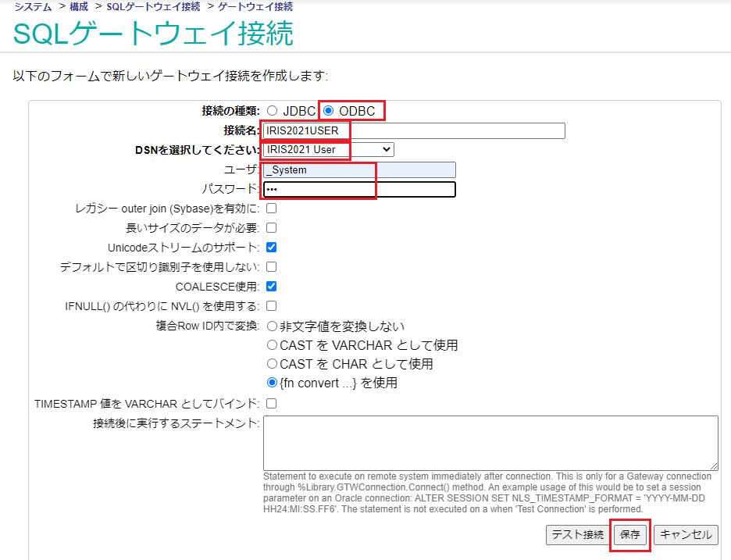Screen dimensions: 731x560
Task: Uncheck Unicodeストリームのサポート checkbox
Action: (272, 248)
